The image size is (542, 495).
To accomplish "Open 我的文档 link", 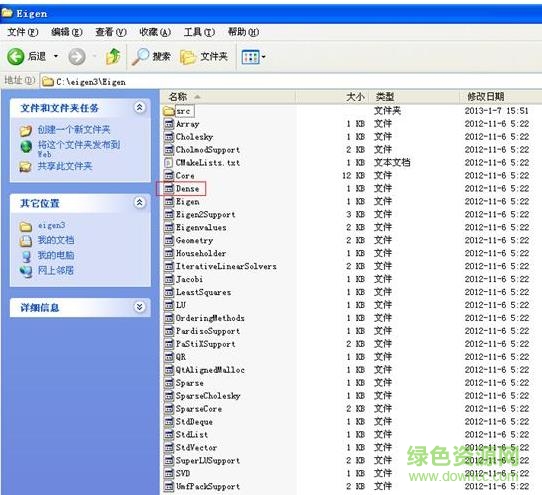I will click(x=56, y=240).
